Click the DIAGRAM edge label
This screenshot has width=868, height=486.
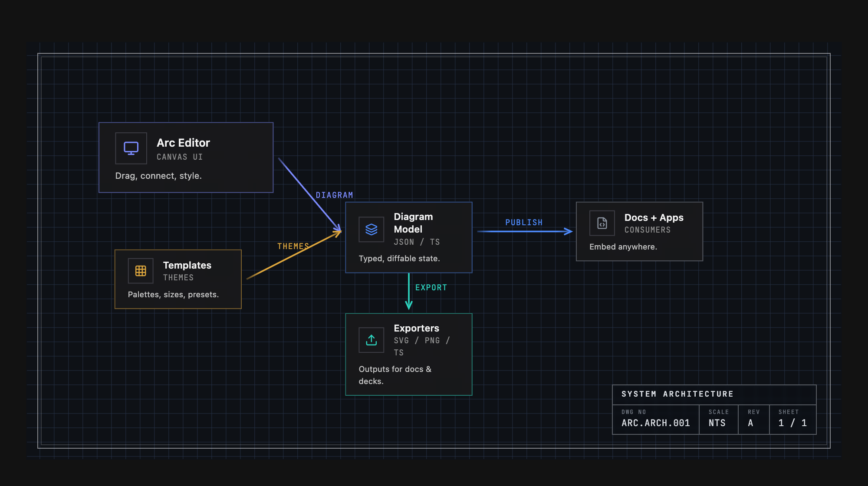coord(334,195)
